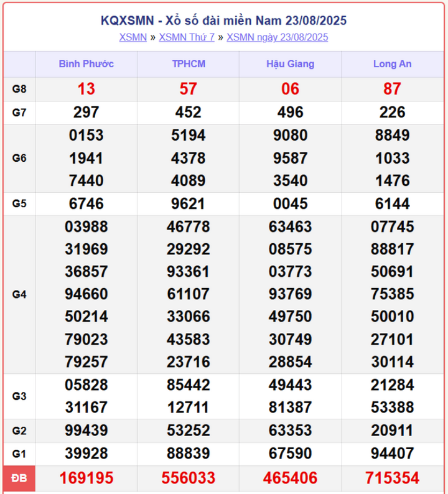
Task: Click G1 number 94407
Action: click(x=392, y=454)
